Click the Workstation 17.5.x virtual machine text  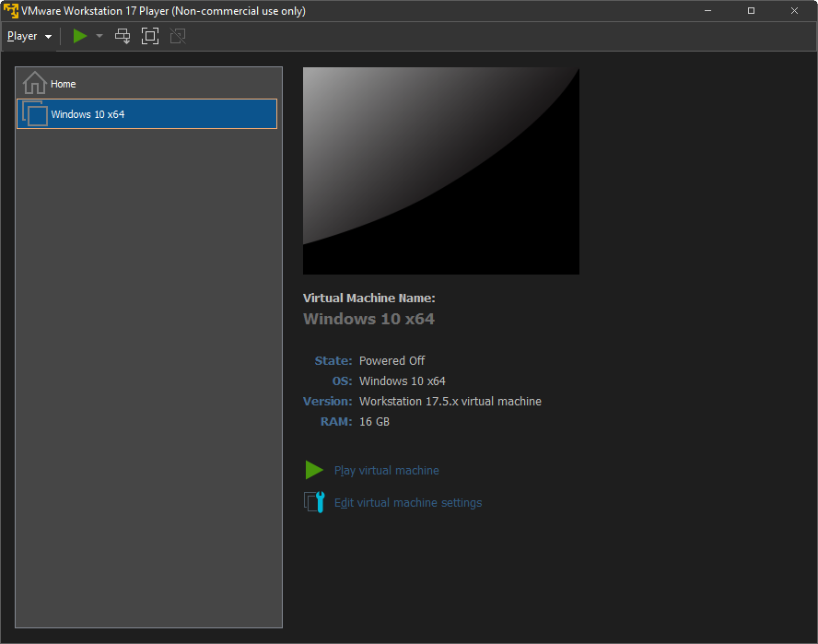click(450, 402)
